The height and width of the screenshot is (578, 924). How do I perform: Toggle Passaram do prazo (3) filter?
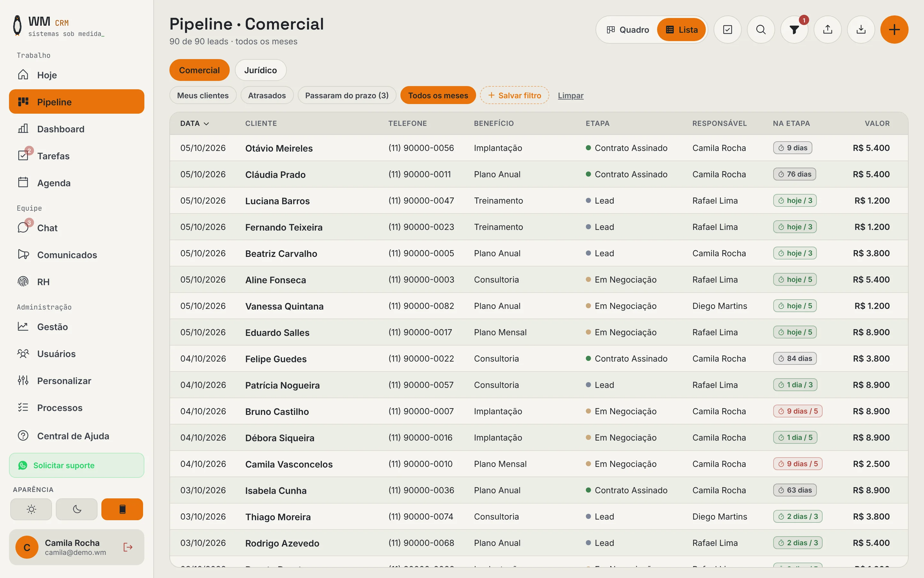[347, 95]
